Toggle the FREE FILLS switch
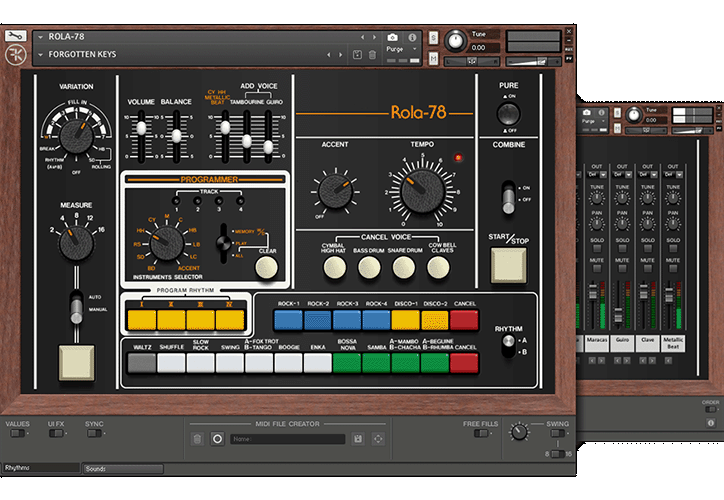Viewport: 724px width, 500px height. click(x=481, y=433)
